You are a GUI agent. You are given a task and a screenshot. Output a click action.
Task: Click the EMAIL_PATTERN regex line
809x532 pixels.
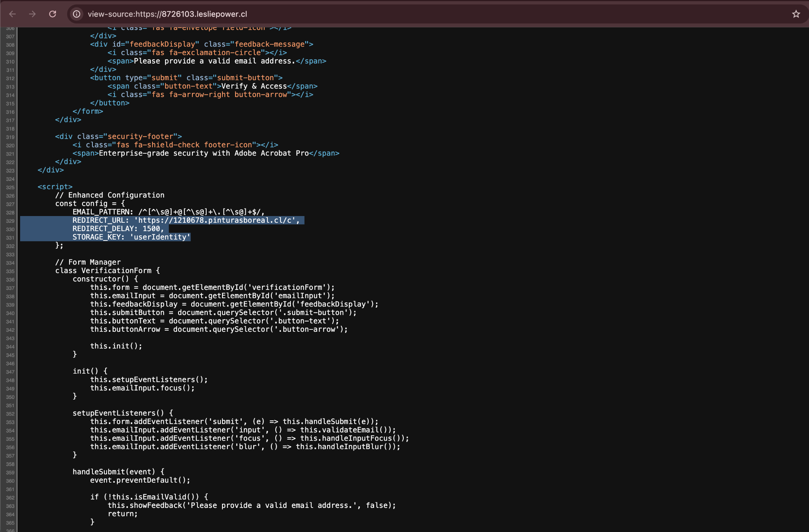pos(168,212)
